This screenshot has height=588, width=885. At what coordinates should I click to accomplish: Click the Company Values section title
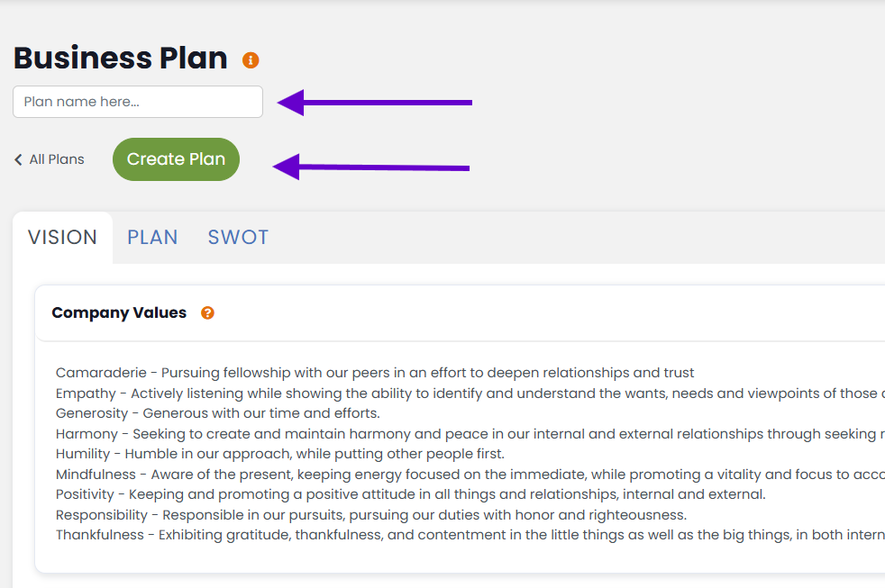119,313
